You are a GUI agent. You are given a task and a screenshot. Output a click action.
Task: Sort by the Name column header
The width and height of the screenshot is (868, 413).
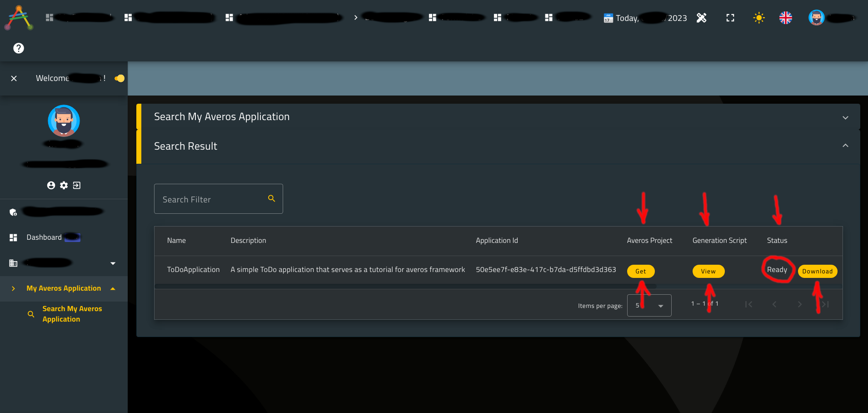click(176, 241)
